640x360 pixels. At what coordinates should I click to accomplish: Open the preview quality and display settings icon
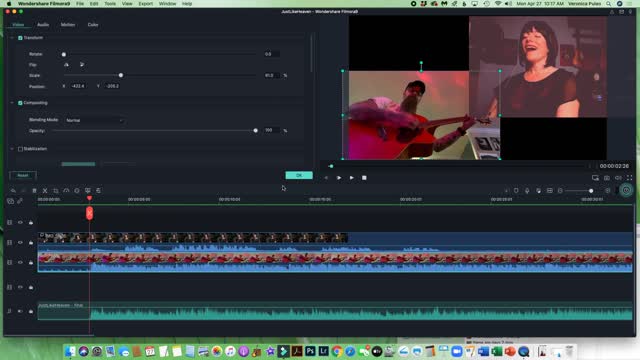coord(596,178)
